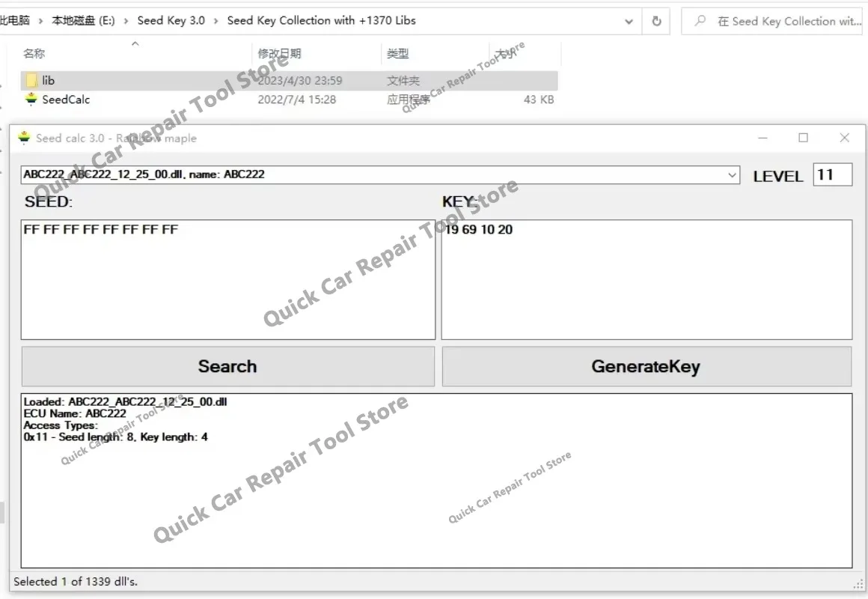
Task: Sort by the 修改日期 column header
Action: 280,54
